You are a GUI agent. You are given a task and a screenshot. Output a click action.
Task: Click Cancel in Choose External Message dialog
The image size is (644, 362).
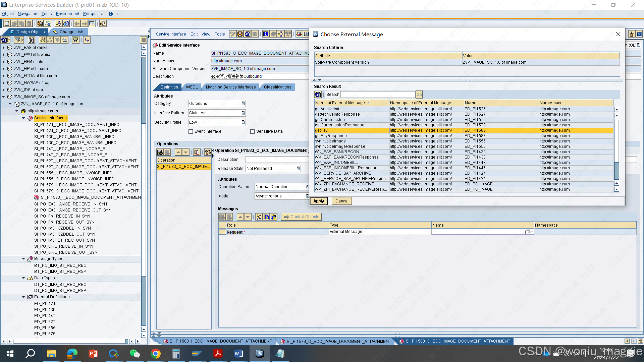[x=342, y=201]
